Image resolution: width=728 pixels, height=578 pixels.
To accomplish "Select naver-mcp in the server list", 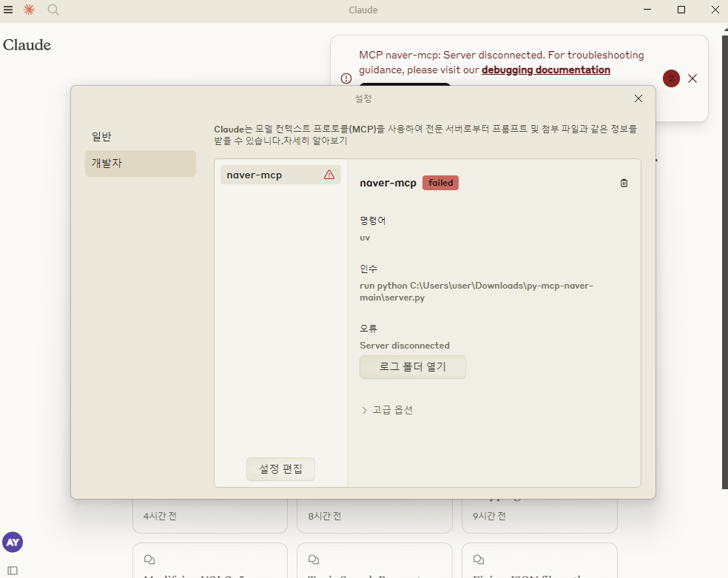I will point(280,175).
